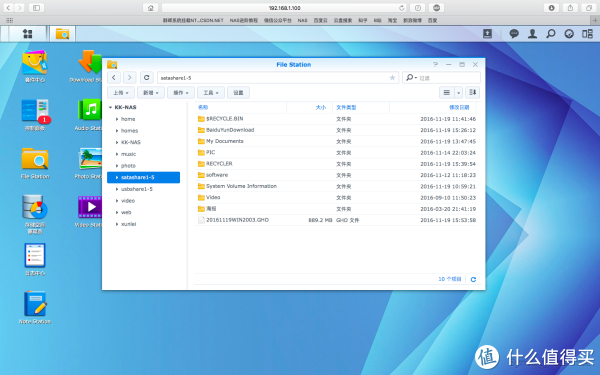This screenshot has height=375, width=600.
Task: Launch Note Station from the desktop
Action: [x=35, y=308]
